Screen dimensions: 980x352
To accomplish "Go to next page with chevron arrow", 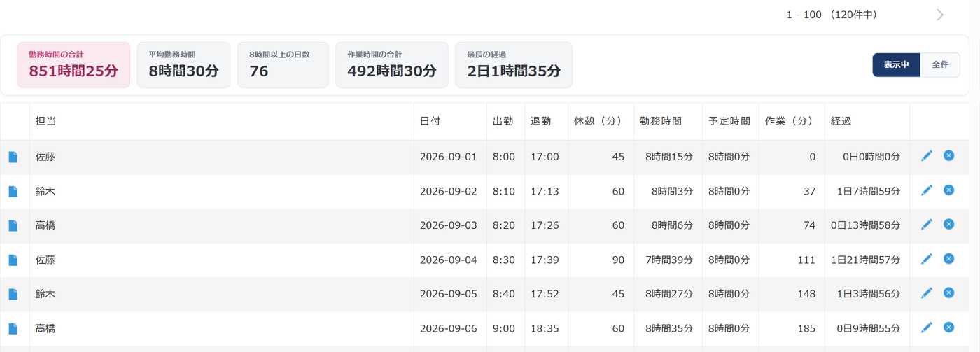I will [940, 15].
